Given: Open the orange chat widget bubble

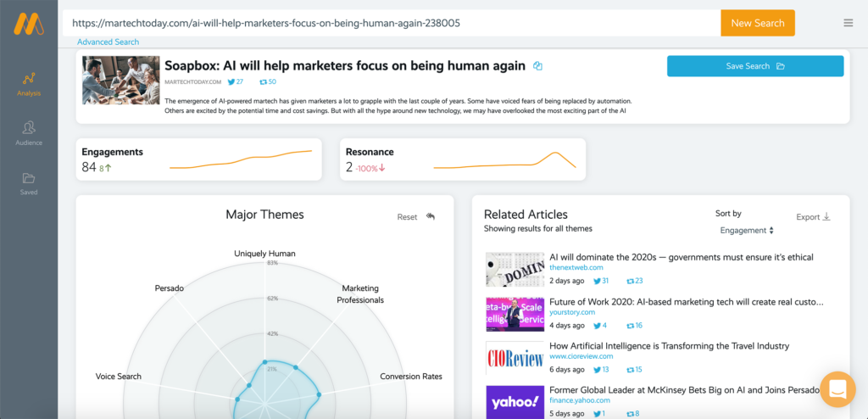Looking at the screenshot, I should tap(837, 389).
